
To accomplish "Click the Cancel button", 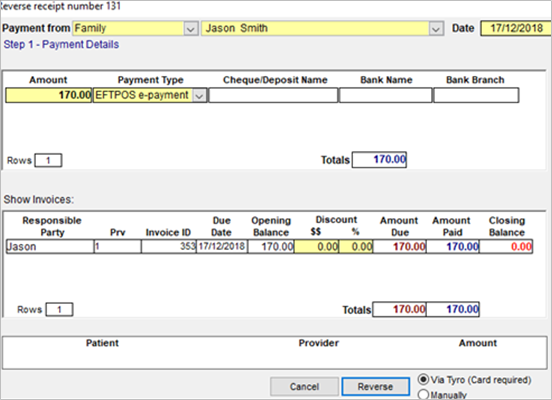I will pyautogui.click(x=304, y=386).
